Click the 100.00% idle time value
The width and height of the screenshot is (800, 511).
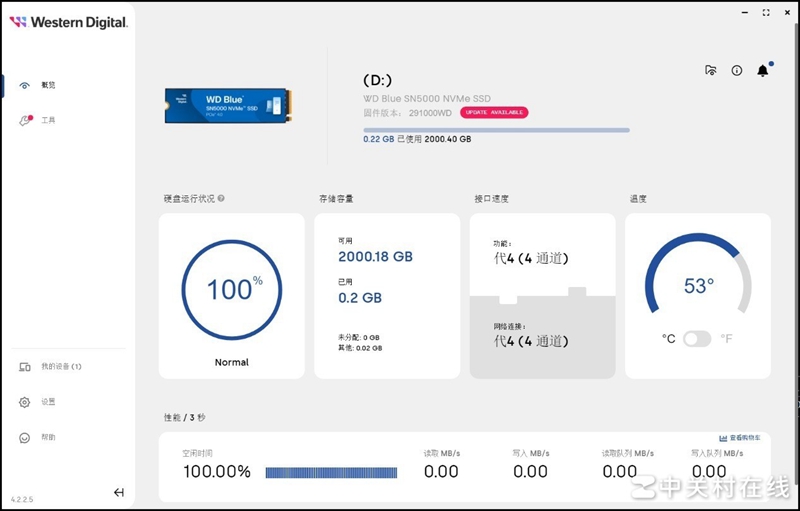pyautogui.click(x=217, y=471)
